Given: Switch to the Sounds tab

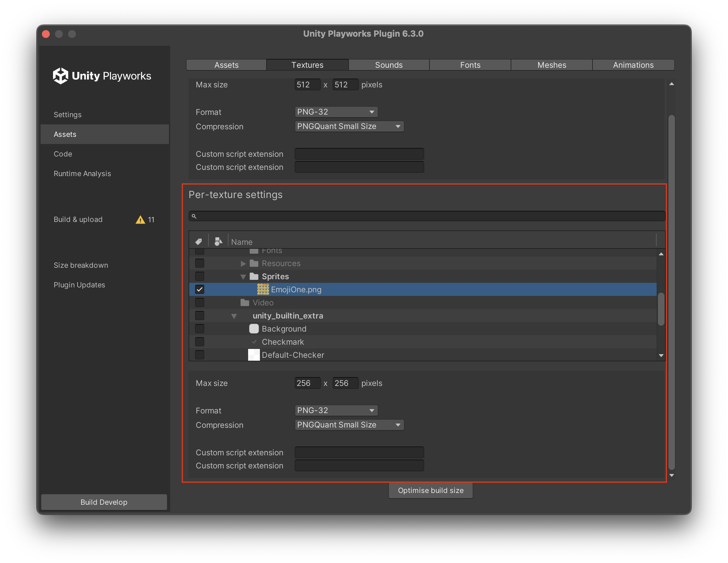Looking at the screenshot, I should pyautogui.click(x=389, y=65).
